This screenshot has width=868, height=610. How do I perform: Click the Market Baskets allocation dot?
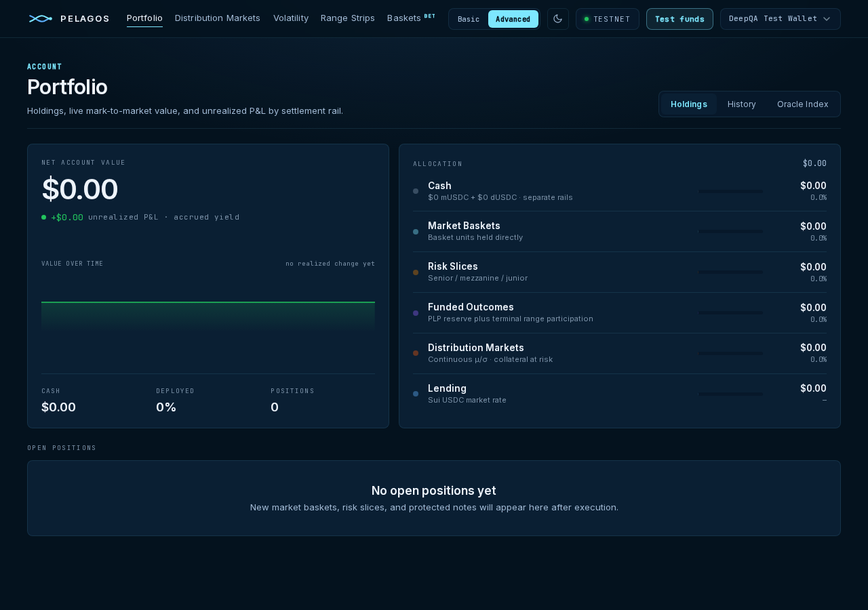tap(416, 232)
